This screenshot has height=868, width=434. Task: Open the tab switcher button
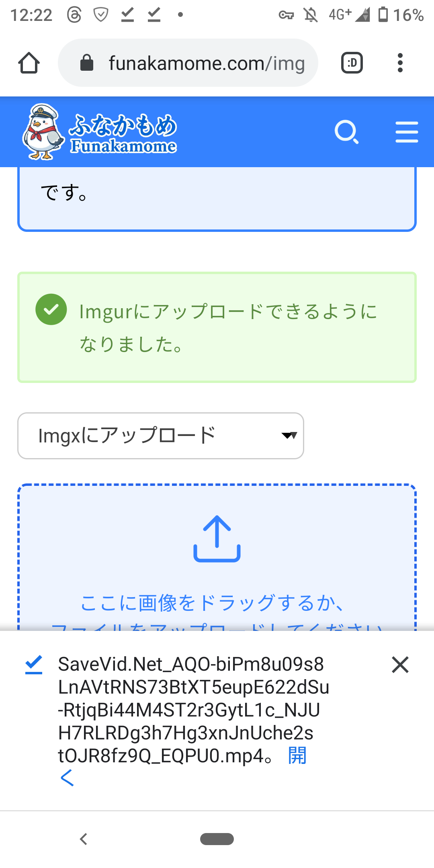click(352, 63)
